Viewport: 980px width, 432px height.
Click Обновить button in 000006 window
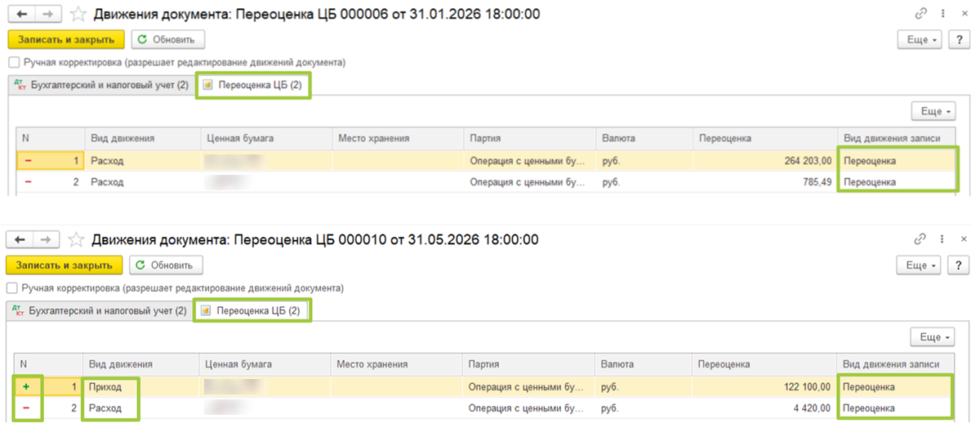coord(168,39)
